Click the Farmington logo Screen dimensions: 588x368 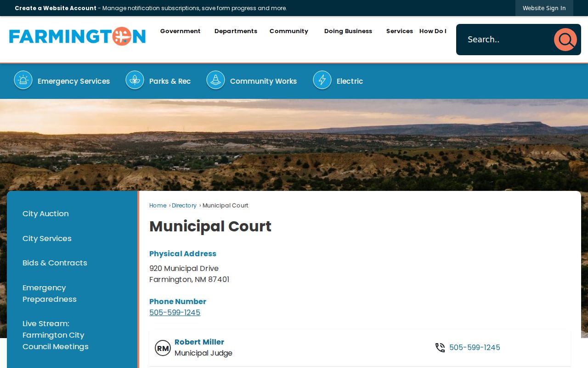[x=77, y=36]
